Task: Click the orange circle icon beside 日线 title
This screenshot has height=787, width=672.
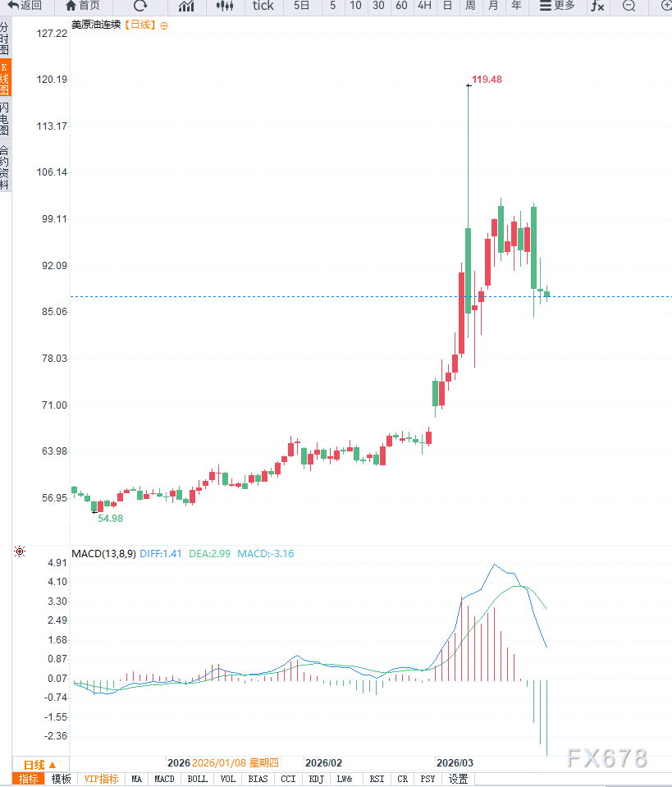Action: click(x=164, y=25)
